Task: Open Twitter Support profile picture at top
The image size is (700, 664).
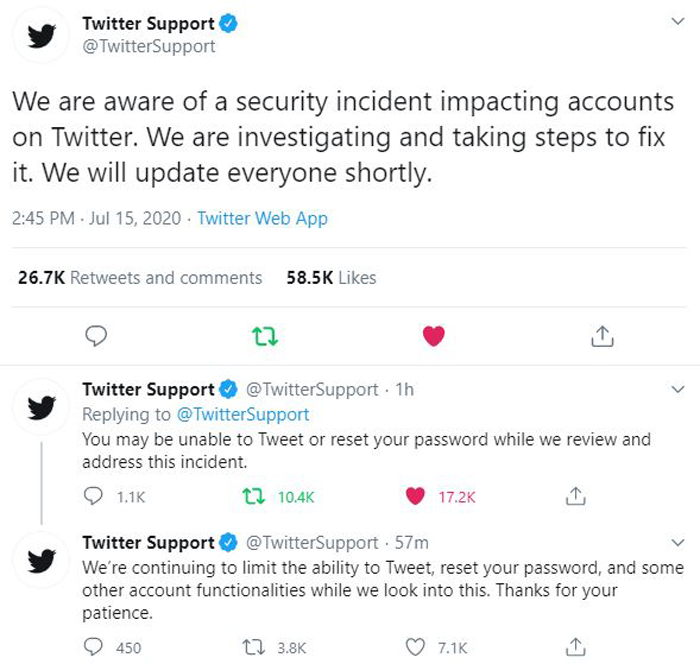Action: [x=42, y=35]
